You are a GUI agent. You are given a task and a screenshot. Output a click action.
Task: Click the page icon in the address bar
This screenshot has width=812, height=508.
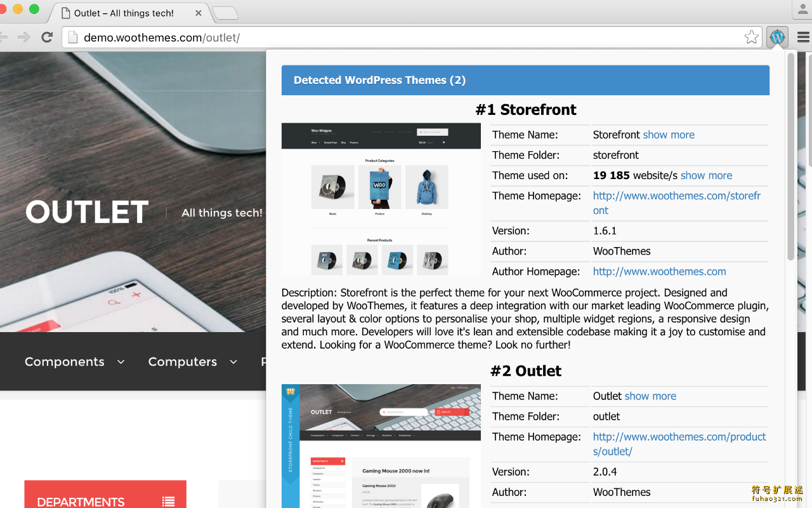pyautogui.click(x=72, y=37)
